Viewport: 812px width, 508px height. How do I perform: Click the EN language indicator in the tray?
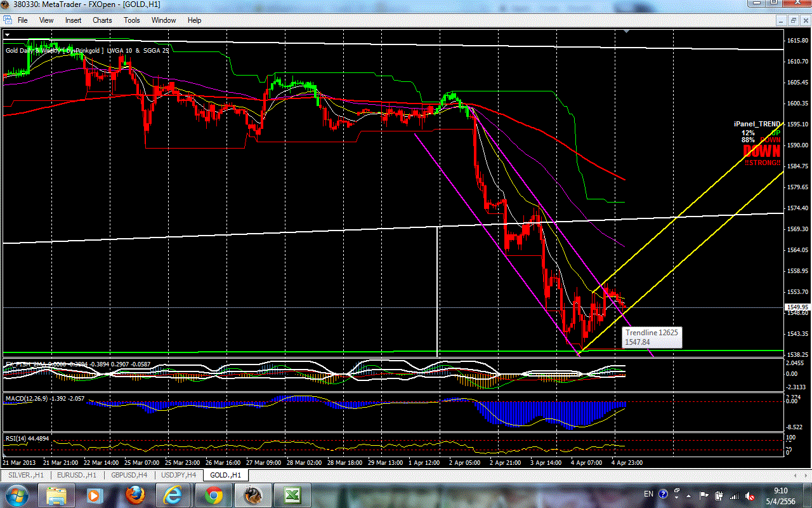pyautogui.click(x=649, y=493)
